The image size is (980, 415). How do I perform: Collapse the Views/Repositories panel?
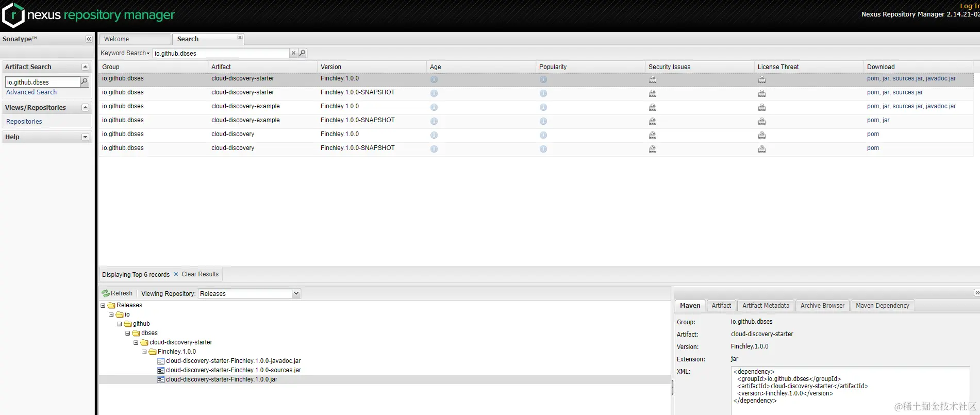[86, 108]
